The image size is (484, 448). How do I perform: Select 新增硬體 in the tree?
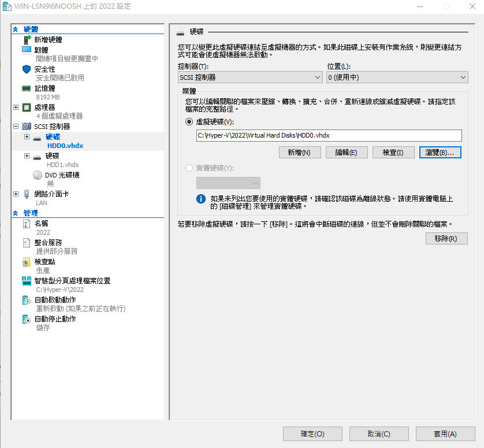coord(48,39)
